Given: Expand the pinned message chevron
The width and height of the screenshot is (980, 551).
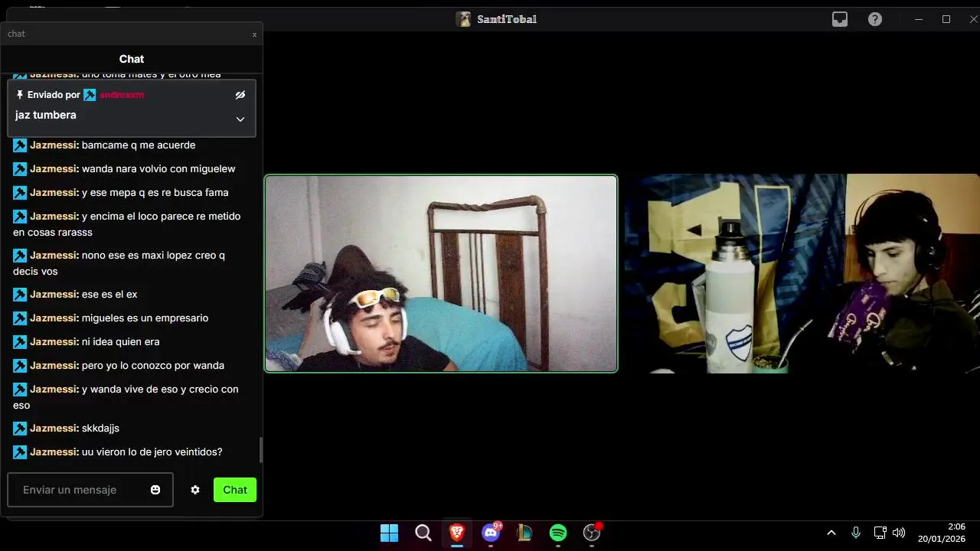Looking at the screenshot, I should click(x=240, y=119).
